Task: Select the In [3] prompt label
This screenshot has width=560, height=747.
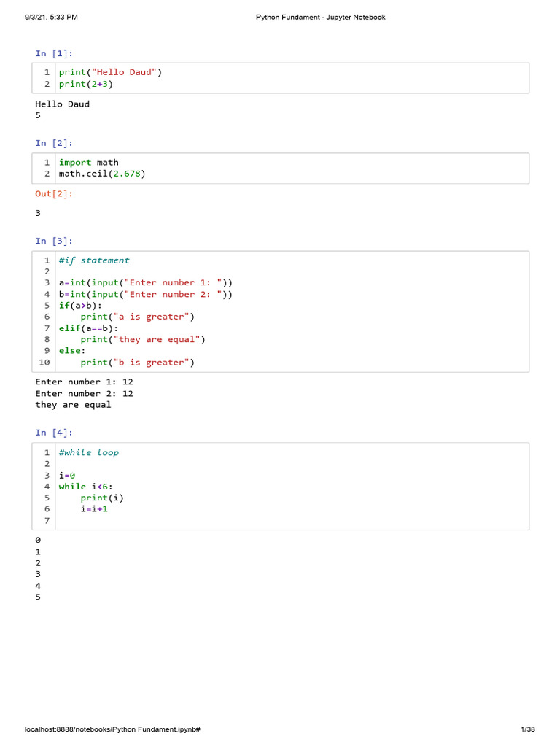Action: [x=55, y=241]
